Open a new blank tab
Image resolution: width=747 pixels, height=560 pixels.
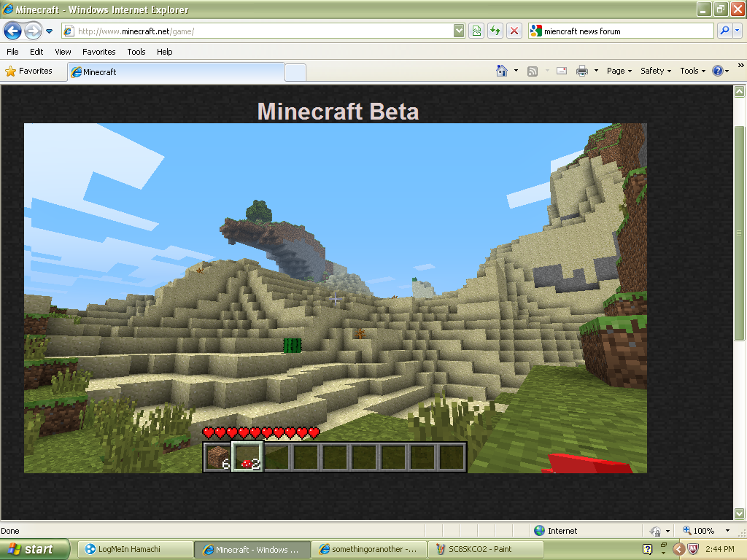(295, 72)
